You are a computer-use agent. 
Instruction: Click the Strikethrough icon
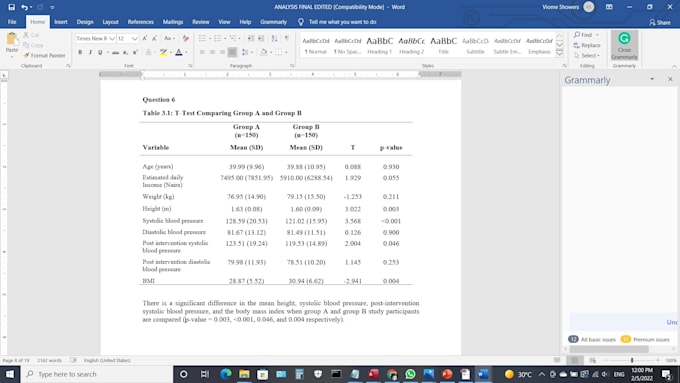pos(115,52)
